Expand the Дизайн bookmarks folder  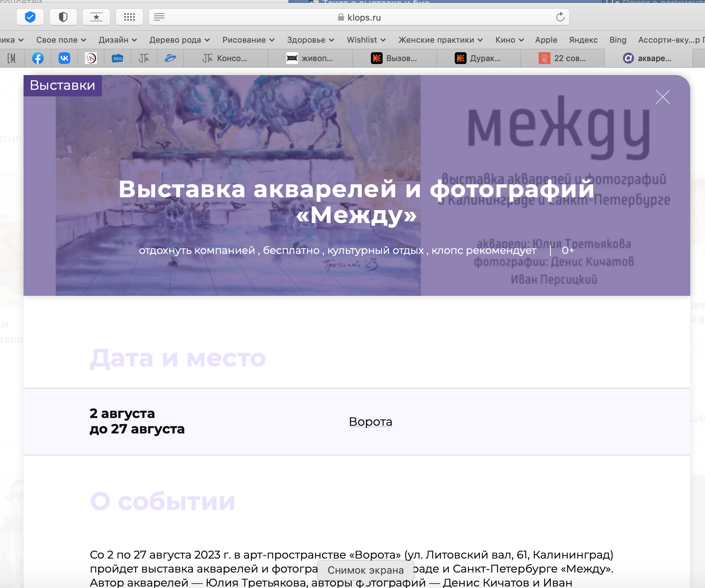118,40
